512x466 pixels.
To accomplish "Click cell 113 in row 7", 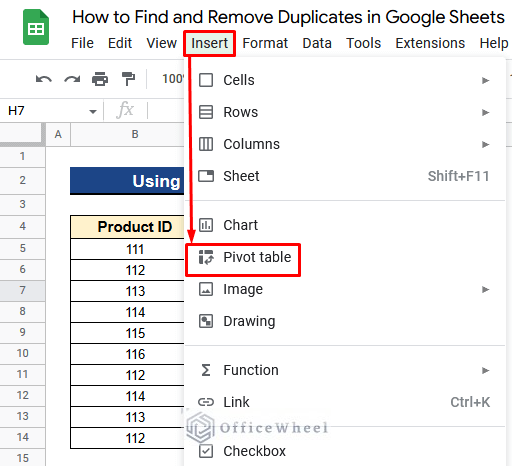I will 127,291.
